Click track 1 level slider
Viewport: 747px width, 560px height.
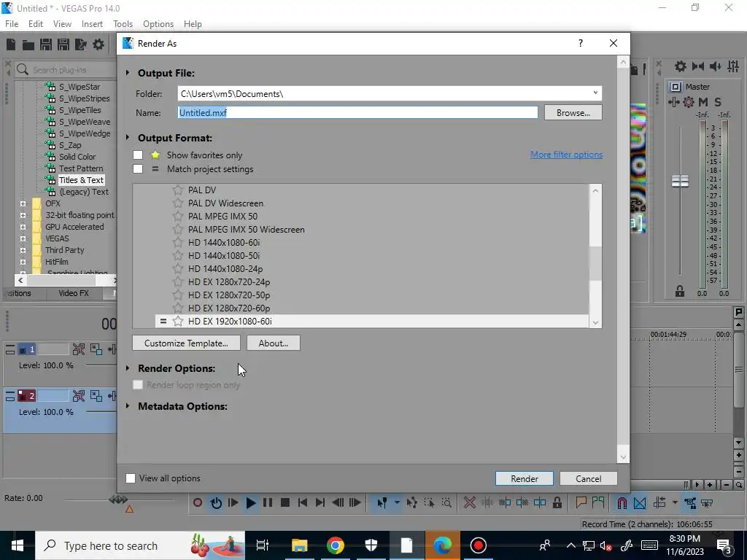(x=101, y=365)
